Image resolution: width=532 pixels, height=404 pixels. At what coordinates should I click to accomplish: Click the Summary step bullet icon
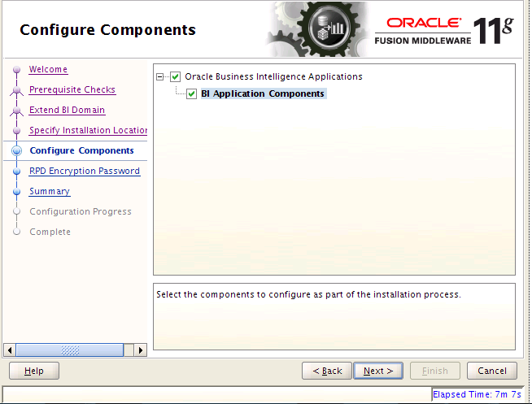click(x=16, y=192)
